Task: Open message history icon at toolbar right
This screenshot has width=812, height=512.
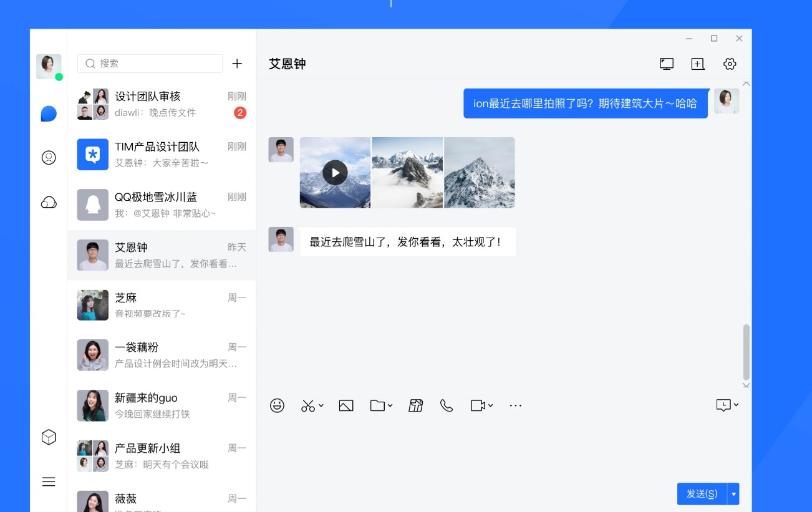Action: click(723, 405)
